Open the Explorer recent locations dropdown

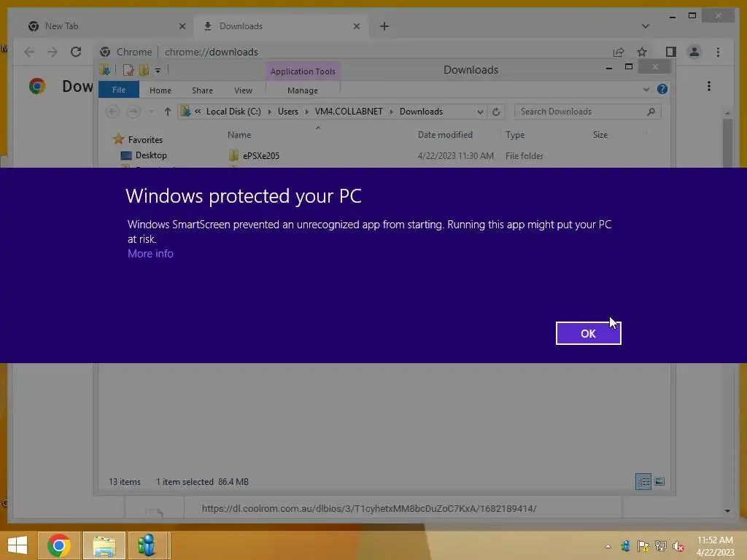coord(152,112)
